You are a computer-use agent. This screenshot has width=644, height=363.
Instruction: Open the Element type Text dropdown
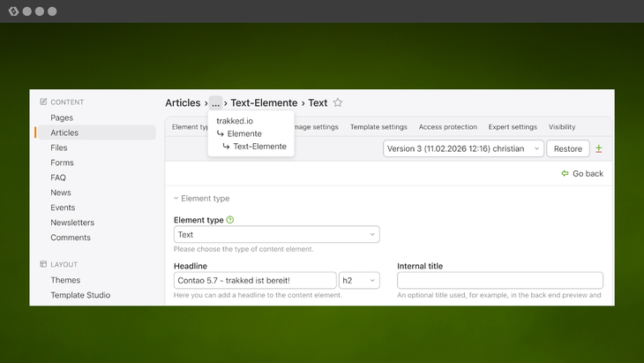(276, 235)
